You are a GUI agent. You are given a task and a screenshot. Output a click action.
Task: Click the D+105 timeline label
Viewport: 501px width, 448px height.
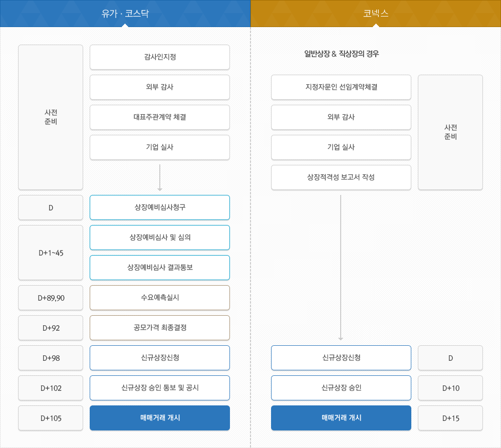[x=51, y=417]
